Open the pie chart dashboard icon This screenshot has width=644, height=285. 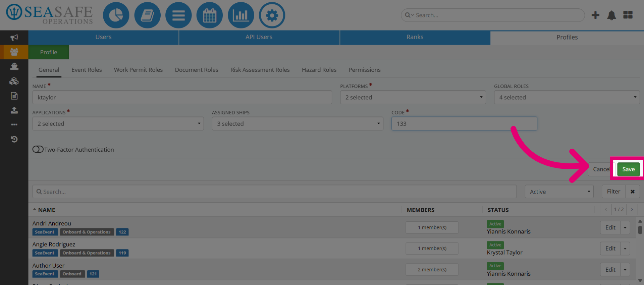tap(116, 15)
